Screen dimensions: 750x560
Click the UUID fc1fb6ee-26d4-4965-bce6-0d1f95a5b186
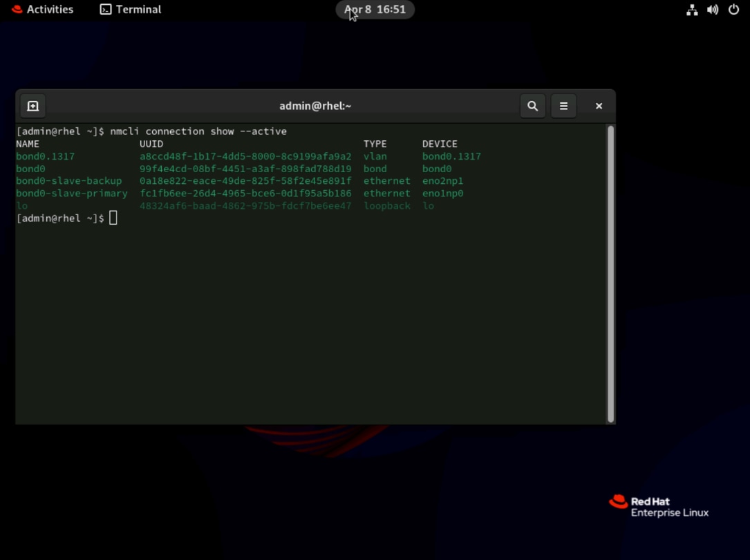[245, 193]
